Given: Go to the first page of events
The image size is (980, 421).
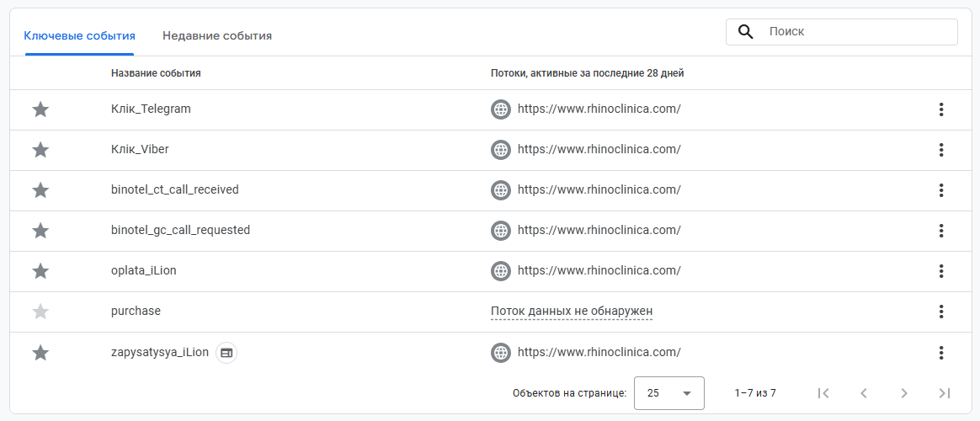Looking at the screenshot, I should click(823, 393).
